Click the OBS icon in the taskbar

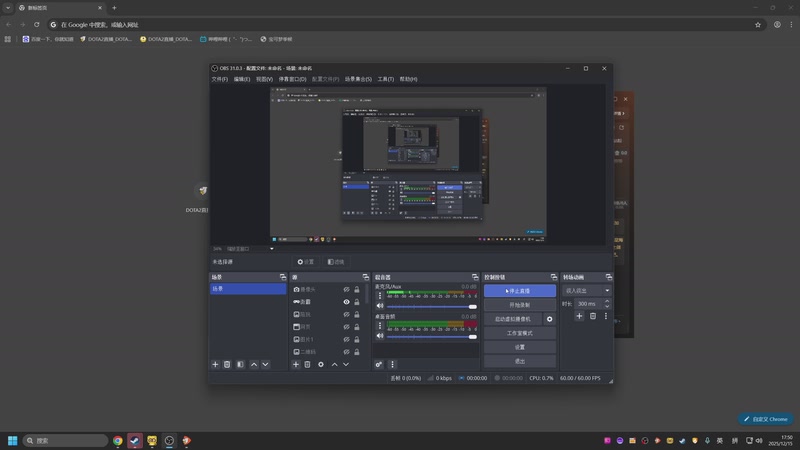[x=169, y=440]
